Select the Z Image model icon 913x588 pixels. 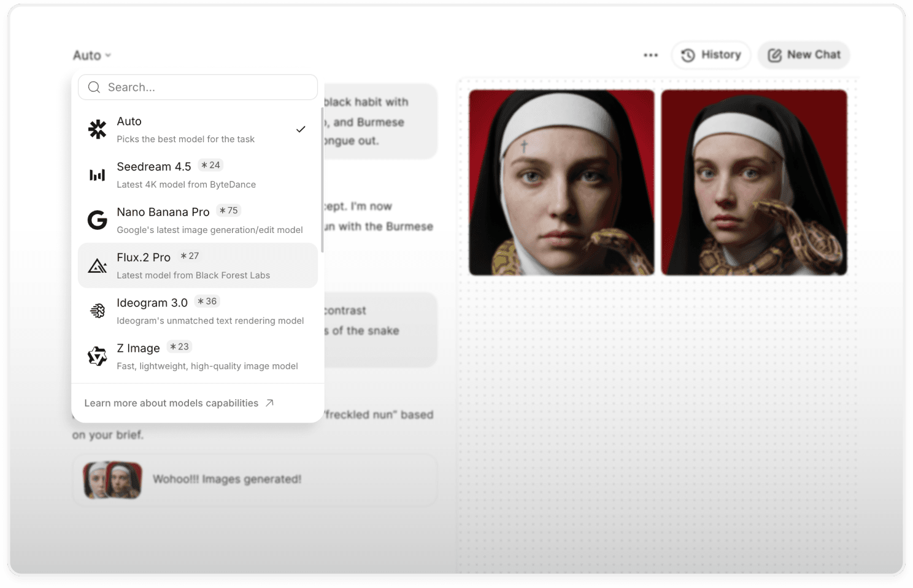tap(97, 356)
